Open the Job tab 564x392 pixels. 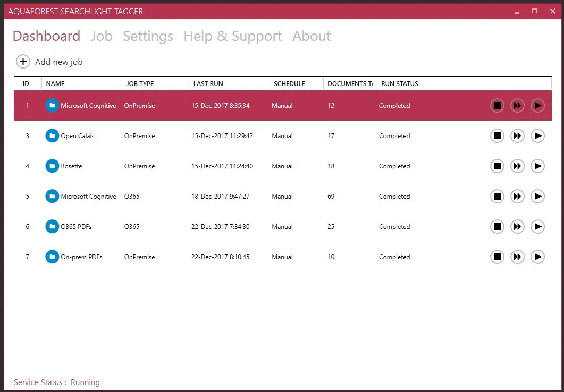point(101,36)
